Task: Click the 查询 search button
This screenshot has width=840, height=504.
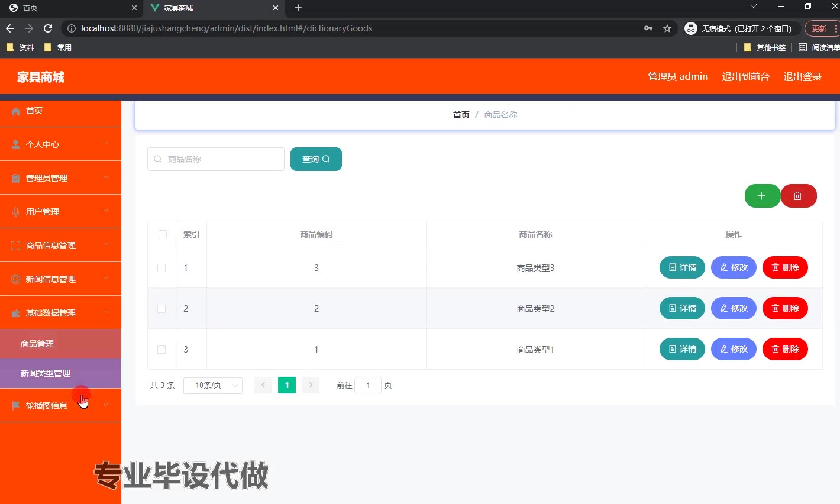Action: click(x=316, y=159)
